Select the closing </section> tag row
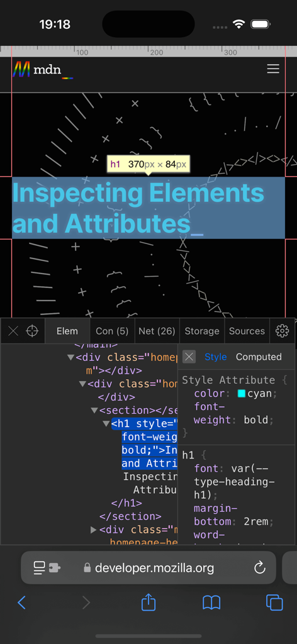This screenshot has height=644, width=297. (130, 516)
